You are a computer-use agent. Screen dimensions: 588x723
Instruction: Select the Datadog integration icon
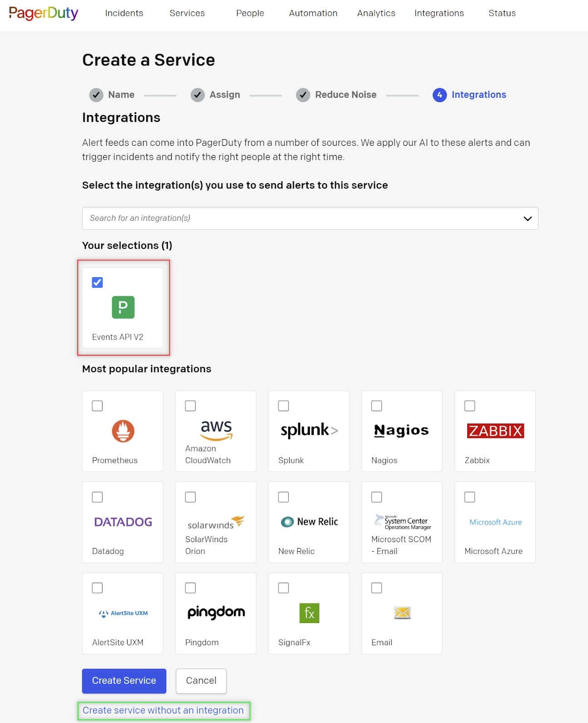[x=122, y=522]
